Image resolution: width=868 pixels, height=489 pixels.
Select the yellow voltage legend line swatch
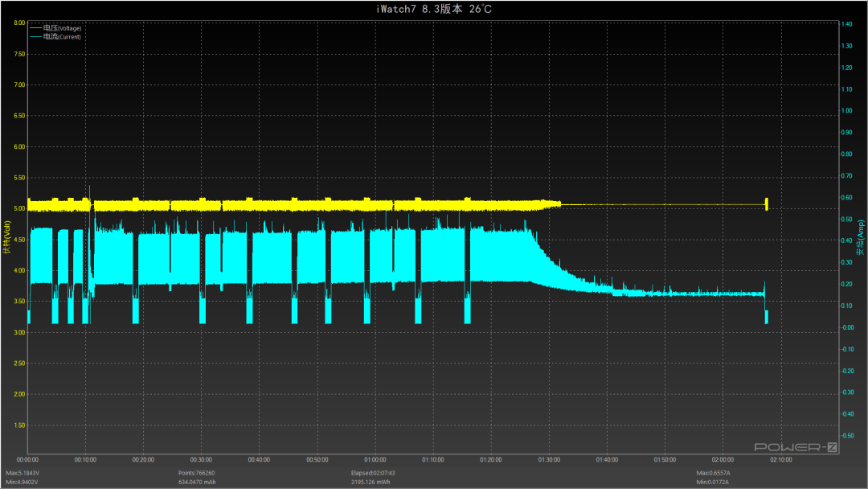coord(36,28)
